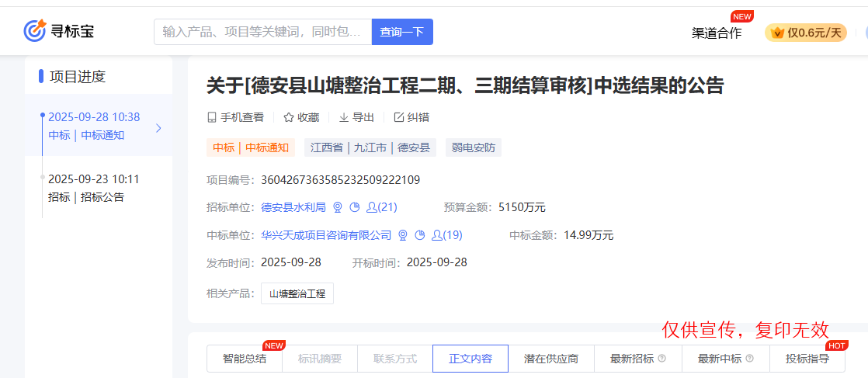Open 华兴天成项目咨询有限公司 company link
Viewport: 868px width, 378px height.
[326, 235]
